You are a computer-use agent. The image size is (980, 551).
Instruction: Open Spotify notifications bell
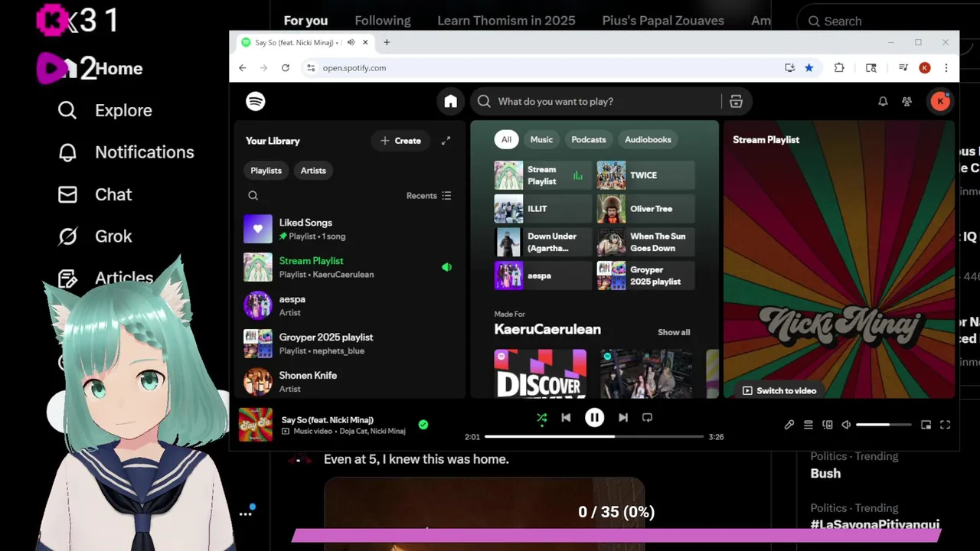point(883,101)
